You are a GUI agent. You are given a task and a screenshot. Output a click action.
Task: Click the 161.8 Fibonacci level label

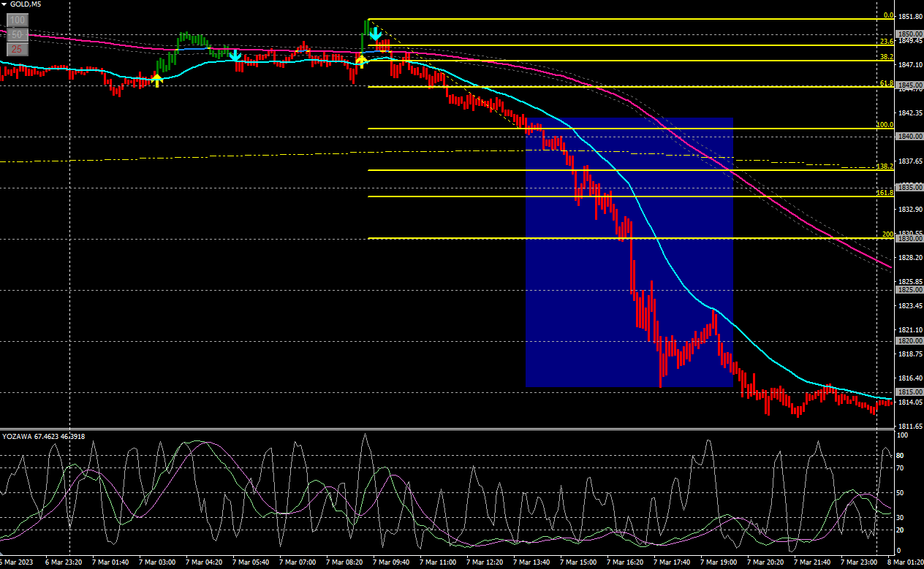point(885,193)
